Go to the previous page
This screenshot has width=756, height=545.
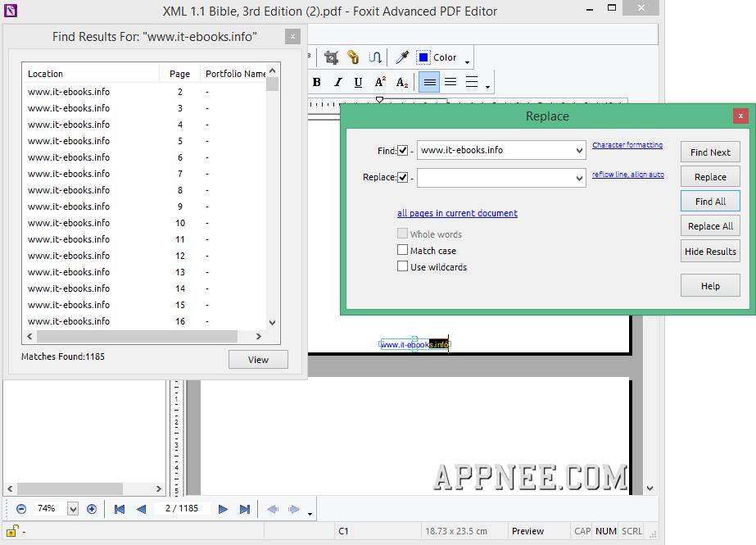point(141,509)
